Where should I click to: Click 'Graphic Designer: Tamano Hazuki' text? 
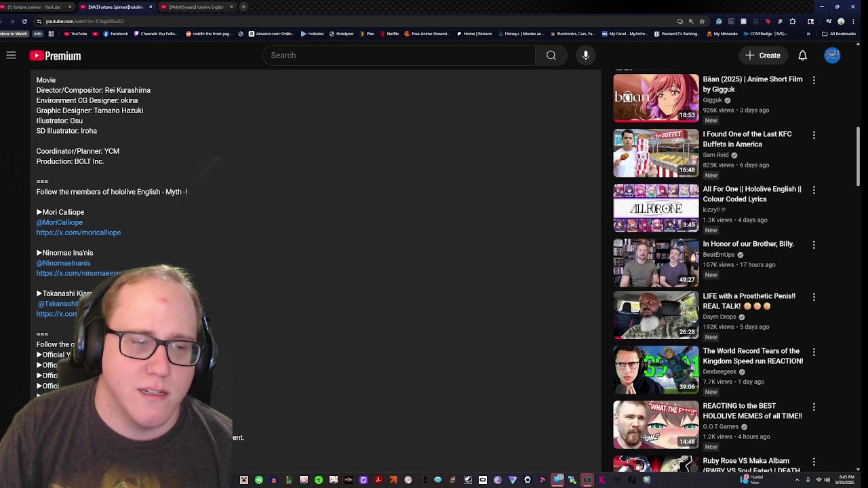[x=90, y=110]
